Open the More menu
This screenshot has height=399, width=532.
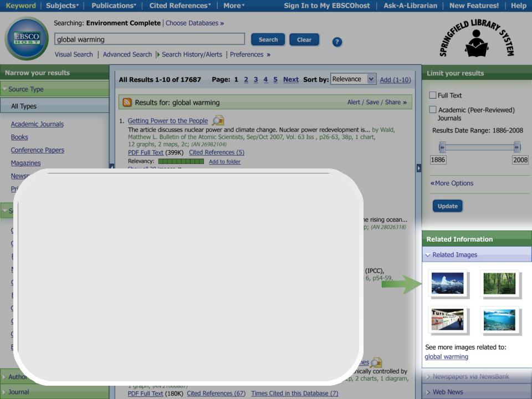point(234,6)
